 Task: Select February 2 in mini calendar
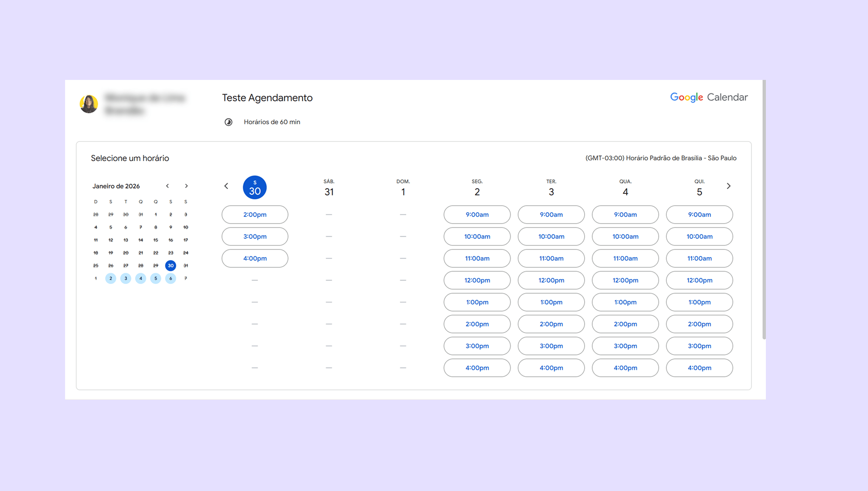(x=111, y=278)
